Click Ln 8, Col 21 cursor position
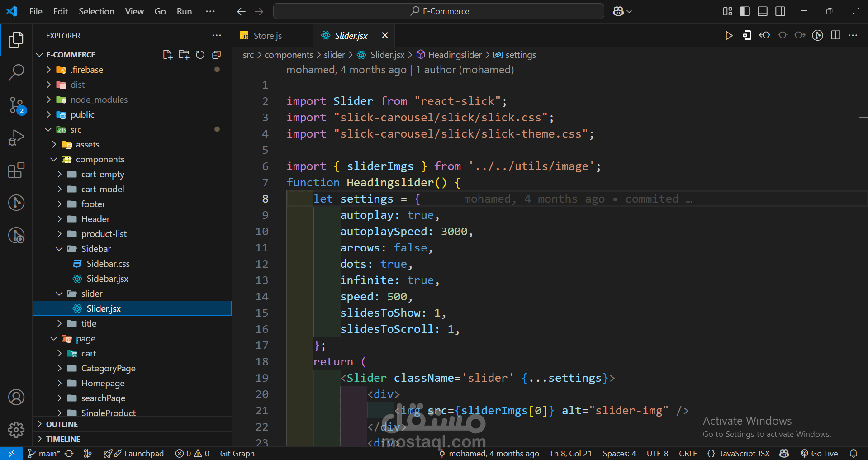The width and height of the screenshot is (868, 460). click(x=571, y=453)
